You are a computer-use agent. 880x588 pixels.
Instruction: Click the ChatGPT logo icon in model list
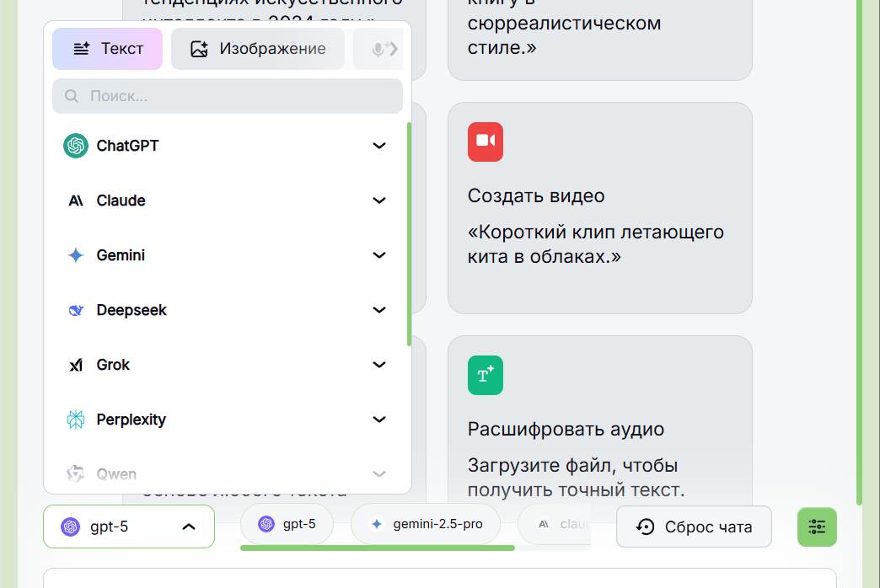click(x=76, y=146)
